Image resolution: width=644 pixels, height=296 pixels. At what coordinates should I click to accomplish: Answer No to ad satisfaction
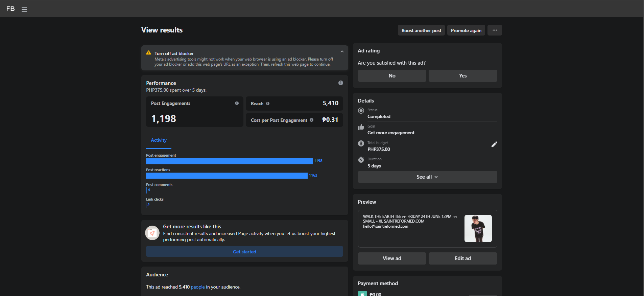click(x=392, y=76)
